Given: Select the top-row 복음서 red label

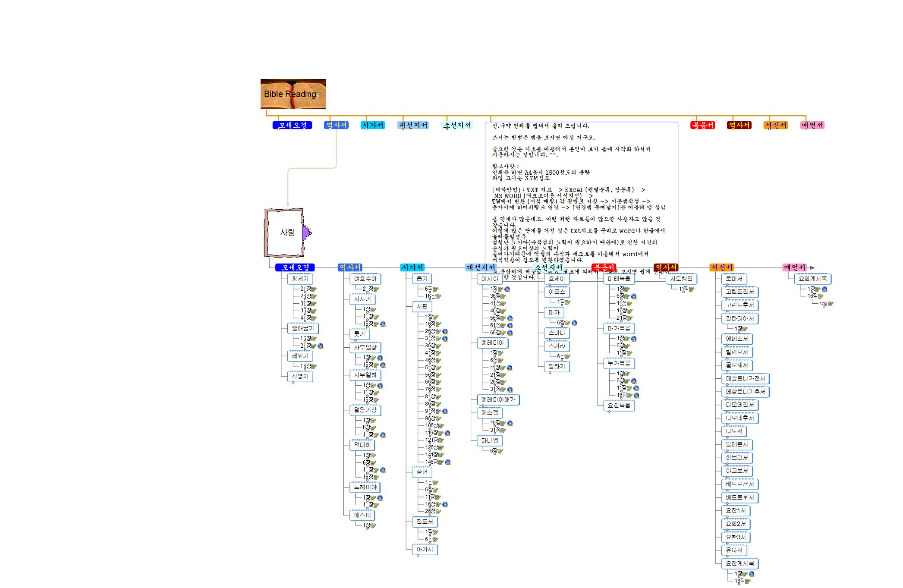Looking at the screenshot, I should (702, 125).
